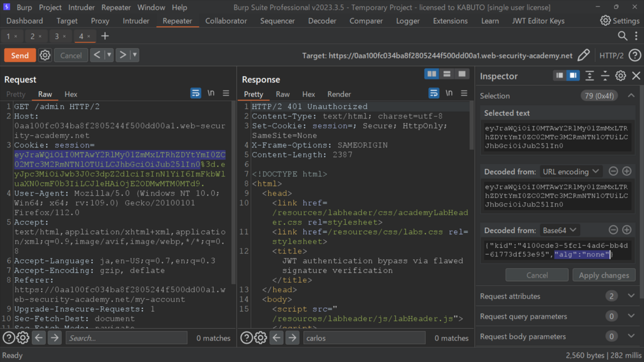This screenshot has width=644, height=362.
Task: Send the request
Action: [20, 55]
